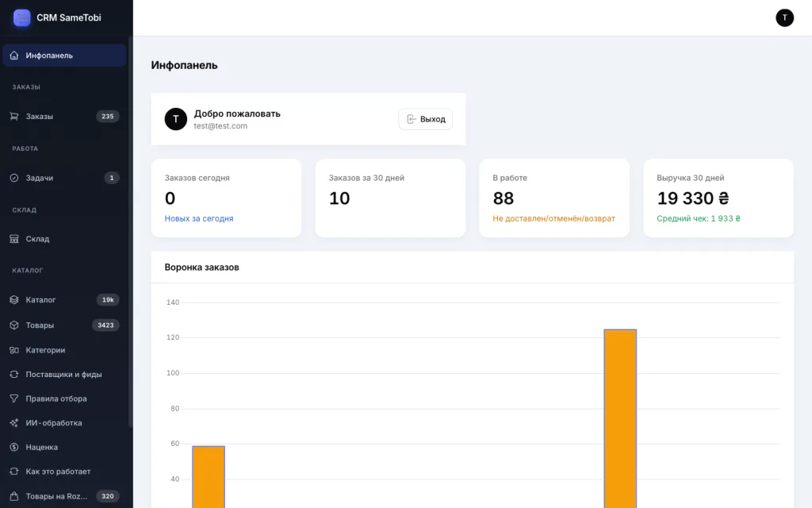Click the icon beside Категории
812x508 pixels.
tap(14, 350)
